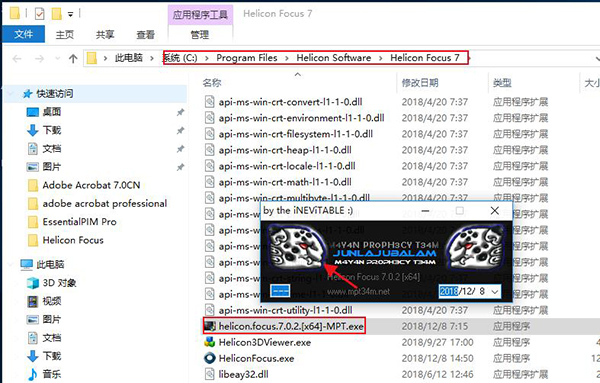The height and width of the screenshot is (383, 600).
Task: Click 此电脑 in the address bar
Action: click(x=129, y=58)
